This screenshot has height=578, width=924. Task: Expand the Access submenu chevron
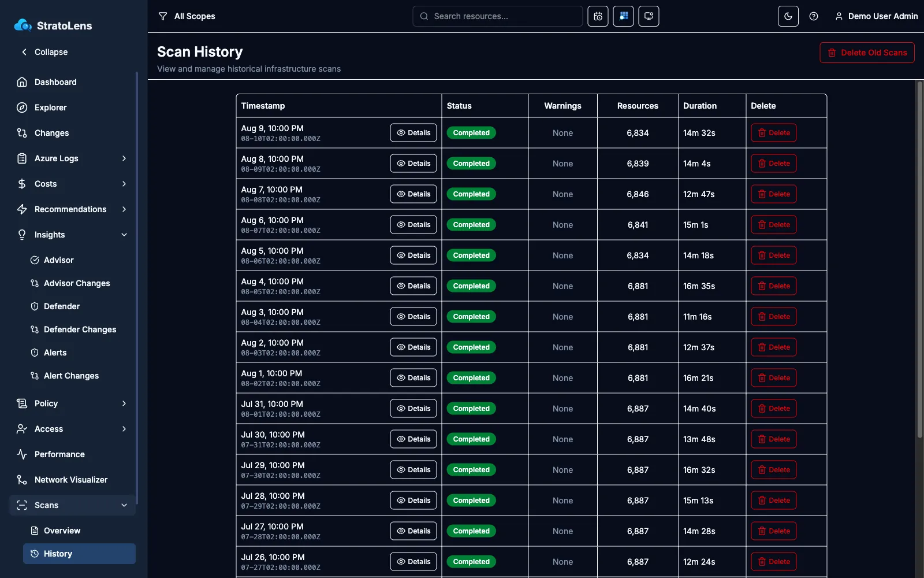(x=124, y=429)
